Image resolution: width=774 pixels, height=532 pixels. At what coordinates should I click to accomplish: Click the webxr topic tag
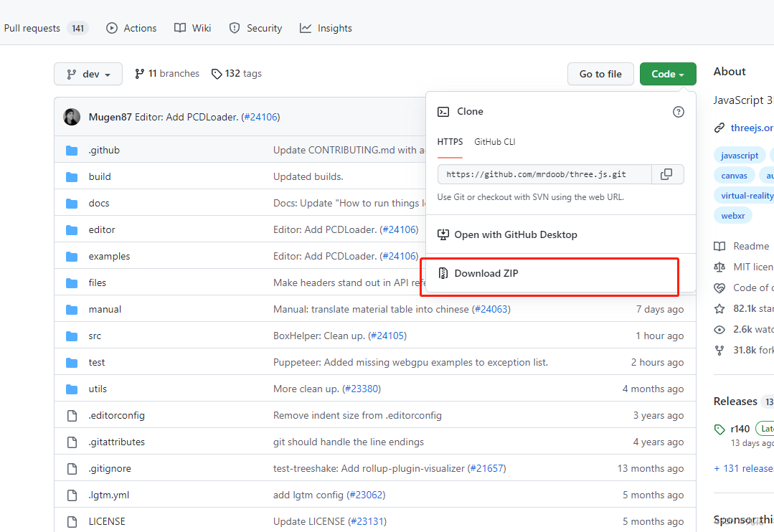(x=733, y=216)
